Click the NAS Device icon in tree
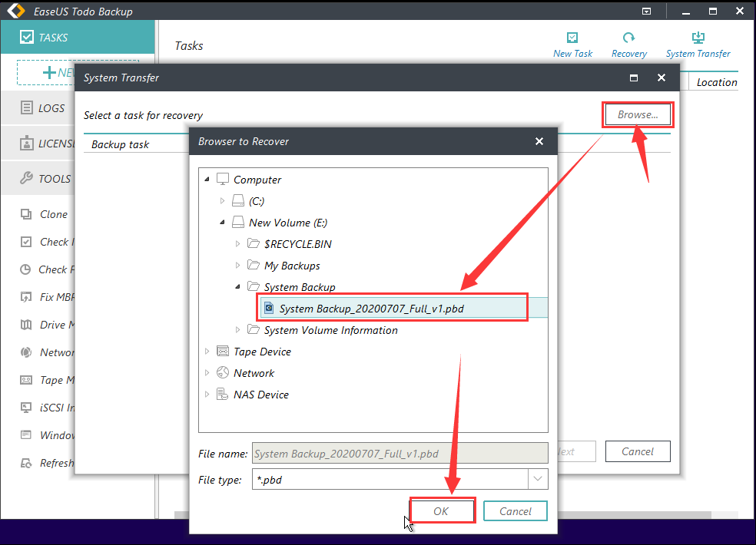 point(222,395)
